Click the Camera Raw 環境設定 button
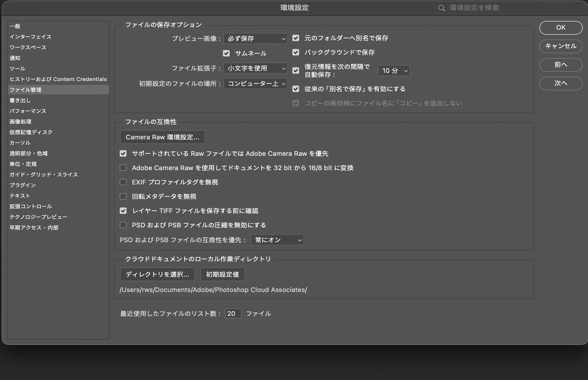This screenshot has width=588, height=380. click(x=162, y=137)
